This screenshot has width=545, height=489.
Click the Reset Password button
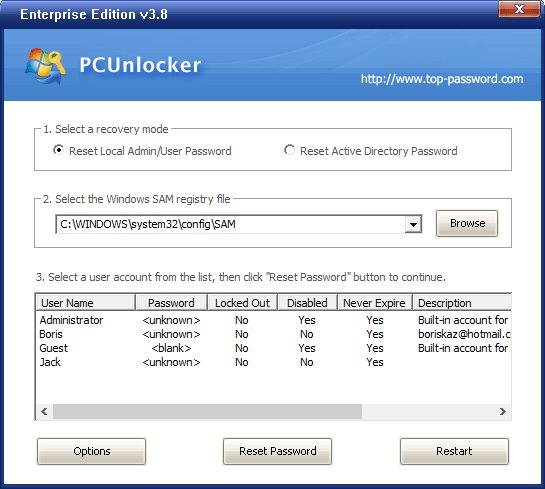click(277, 451)
